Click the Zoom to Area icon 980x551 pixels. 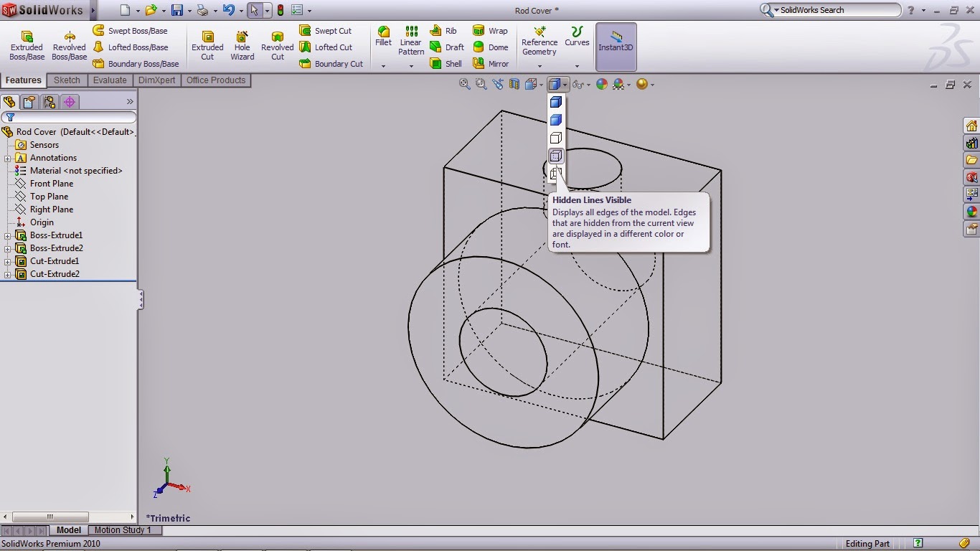tap(481, 84)
